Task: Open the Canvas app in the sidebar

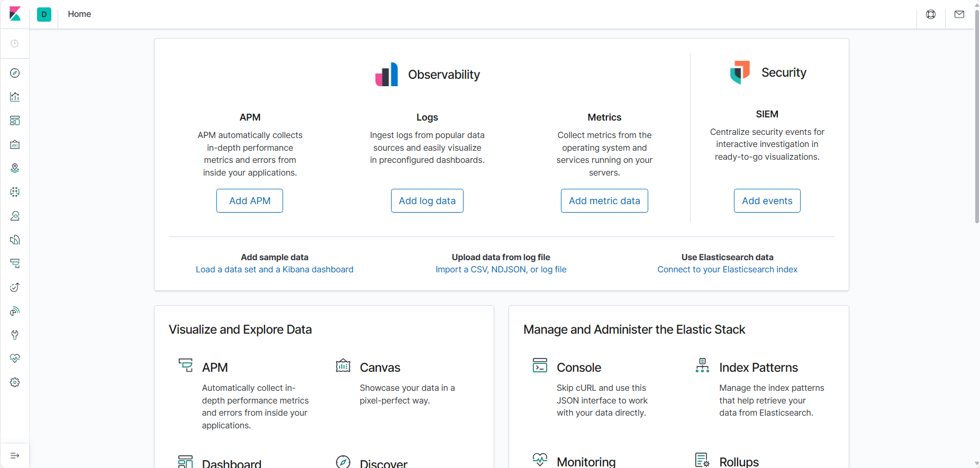Action: 15,144
